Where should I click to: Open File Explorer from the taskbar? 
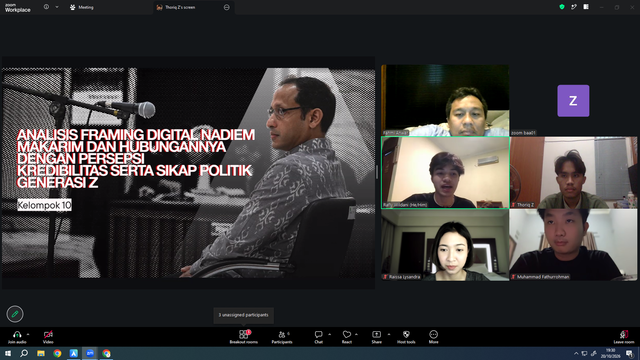(41, 353)
